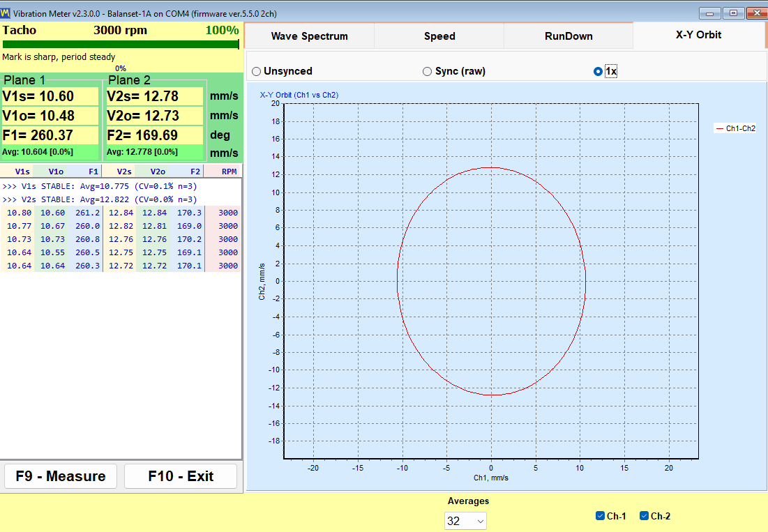Click the V1o= 10.48 readout field
This screenshot has height=532, width=768.
(50, 116)
